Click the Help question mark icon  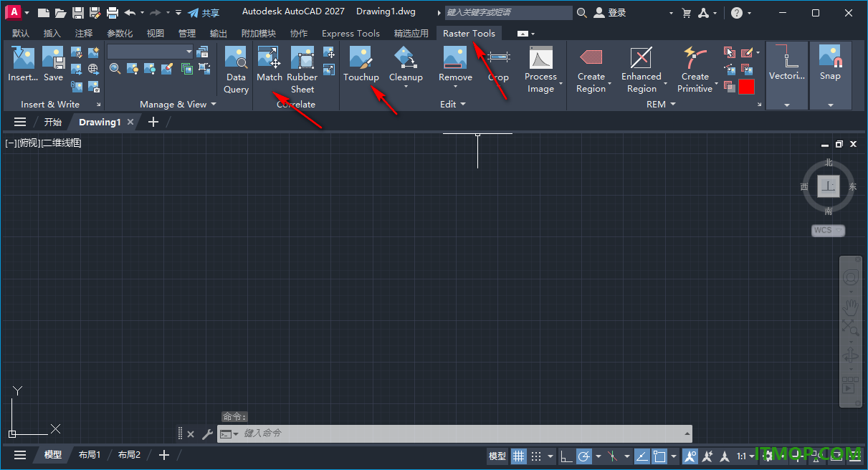pyautogui.click(x=737, y=12)
